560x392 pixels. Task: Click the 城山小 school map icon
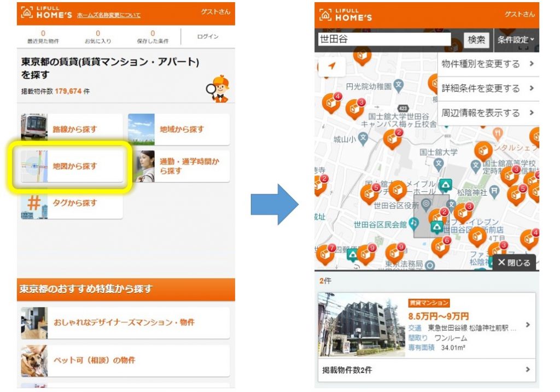click(x=363, y=138)
